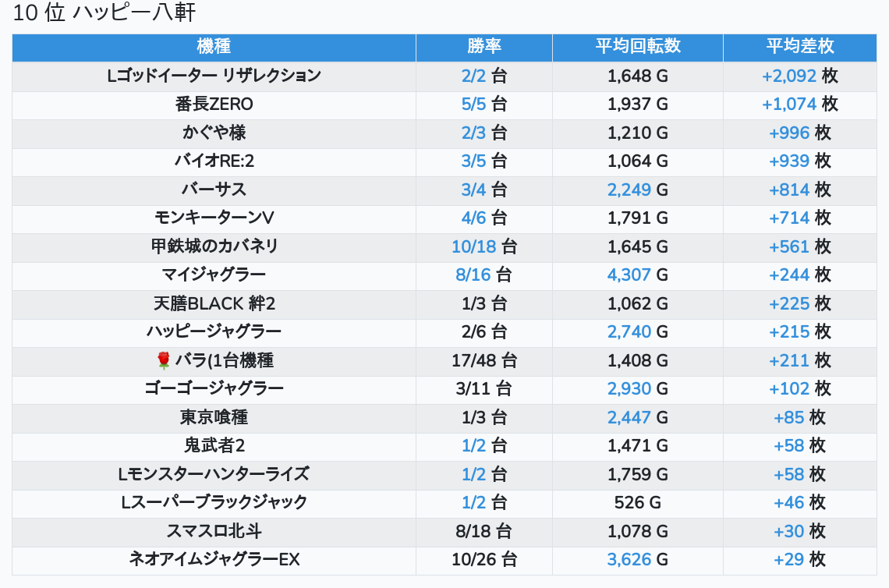
Task: Select the モンキーターンV machine name
Action: 214,218
